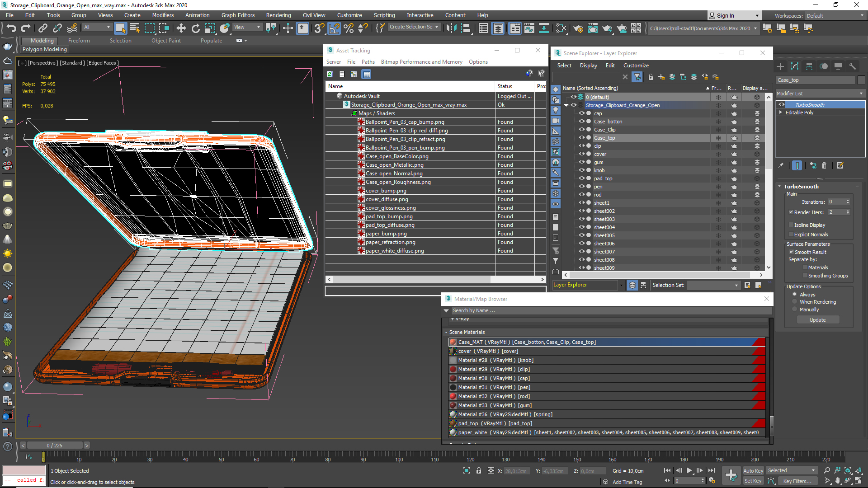Click Remove Modifier trash icon
The image size is (868, 488).
click(x=824, y=166)
